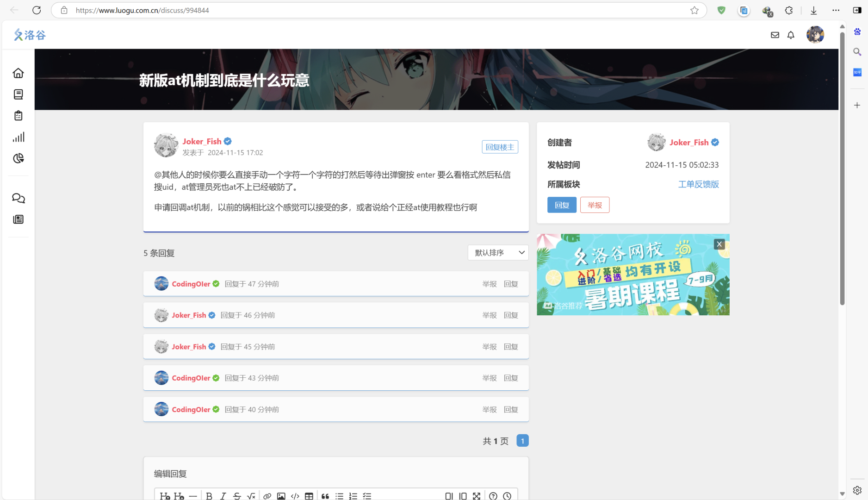
Task: Expand the 默认排序 sort dropdown
Action: coord(498,252)
